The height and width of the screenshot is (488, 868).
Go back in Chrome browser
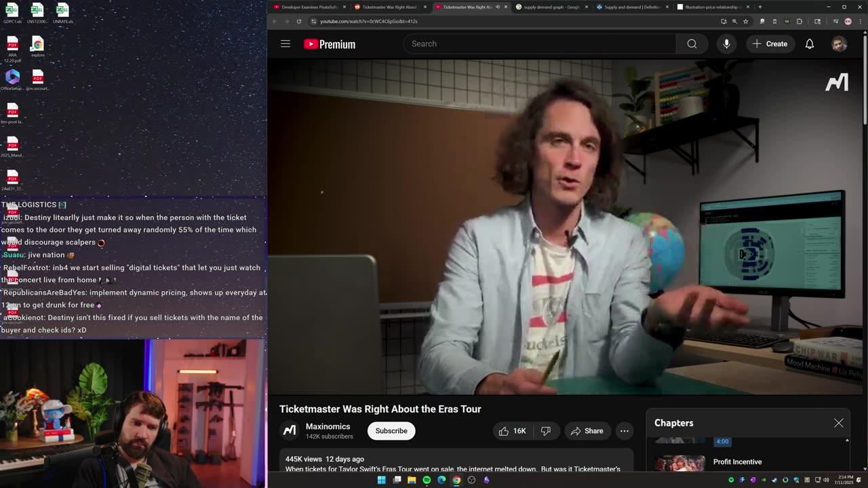275,21
